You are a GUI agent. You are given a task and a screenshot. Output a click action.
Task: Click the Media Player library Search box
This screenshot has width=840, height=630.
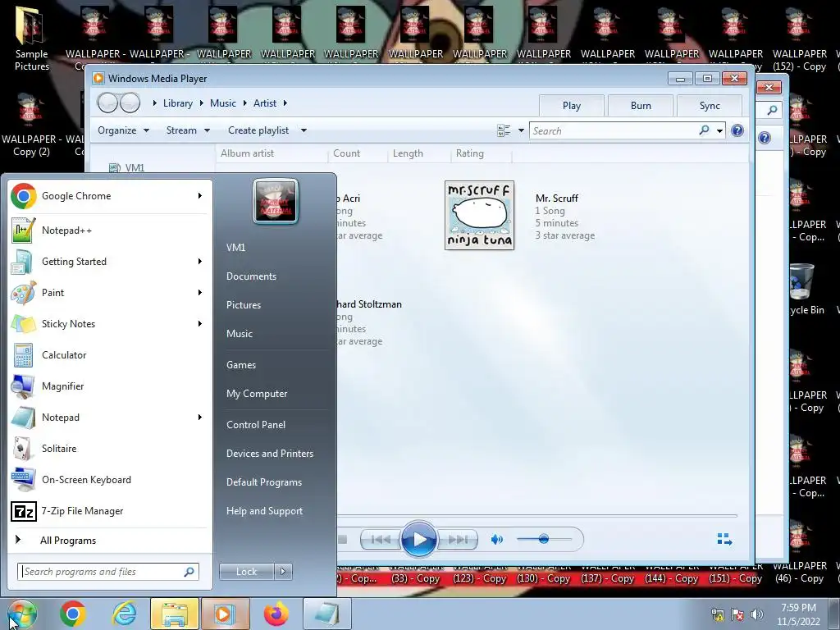(x=615, y=130)
